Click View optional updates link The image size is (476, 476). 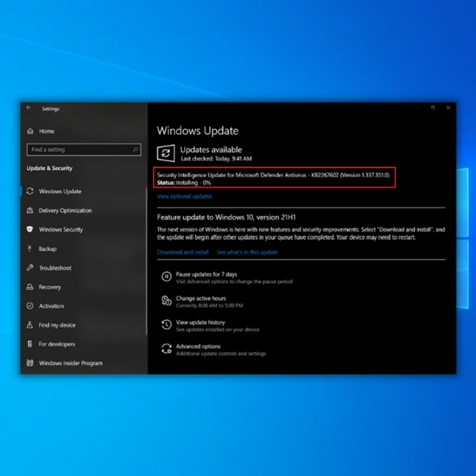pos(184,196)
